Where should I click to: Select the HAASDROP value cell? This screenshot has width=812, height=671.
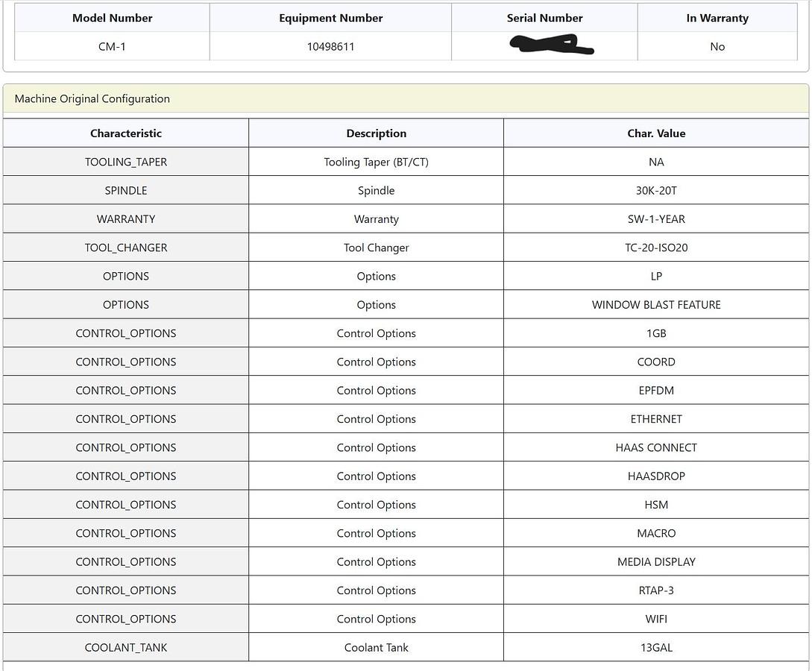click(x=656, y=476)
